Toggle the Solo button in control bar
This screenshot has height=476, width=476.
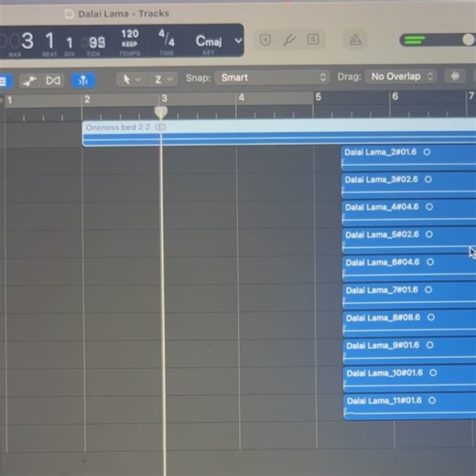(x=313, y=39)
